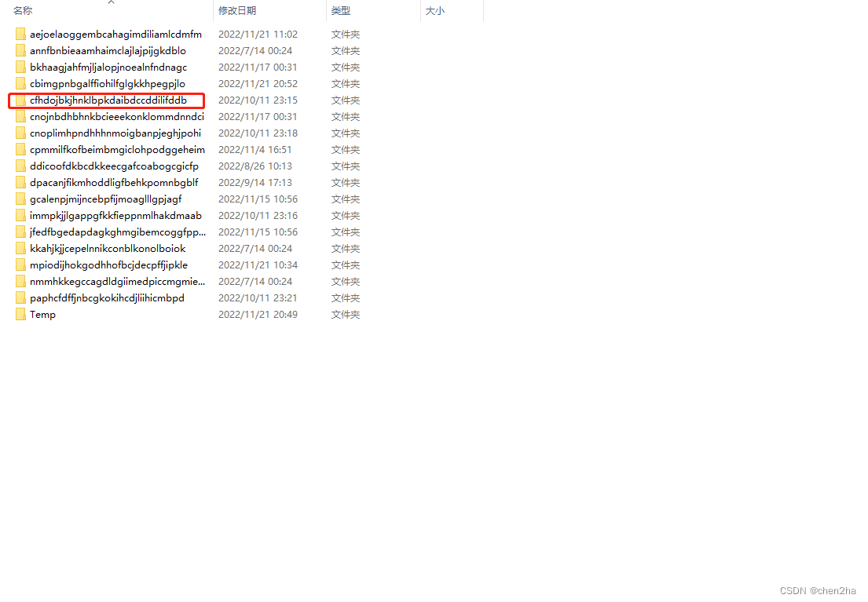Click date 2022/9/14 17:13
868x602 pixels.
[255, 183]
